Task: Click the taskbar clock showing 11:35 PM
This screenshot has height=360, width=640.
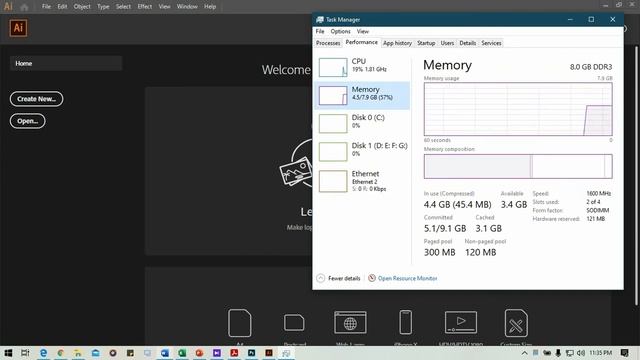Action: [x=600, y=353]
